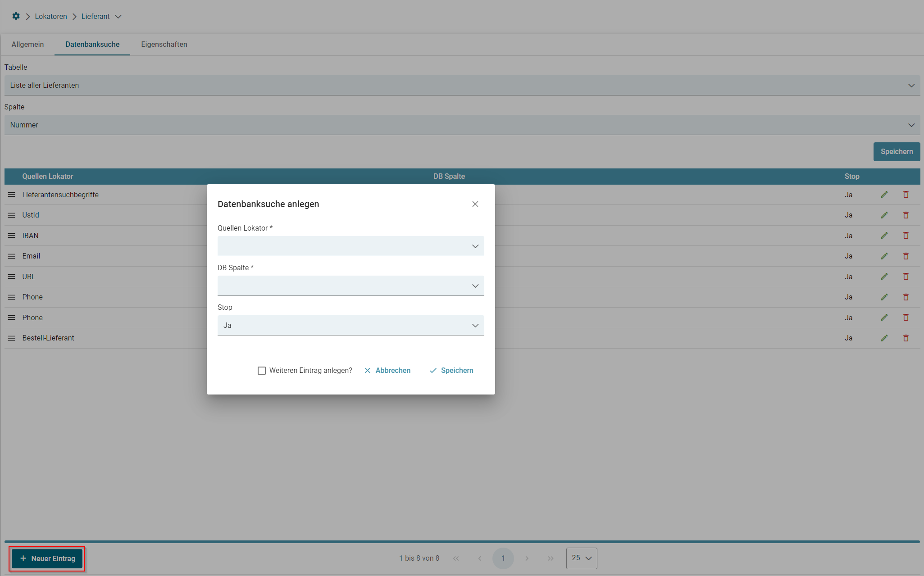
Task: Click the drag handle on Email row
Action: (x=12, y=256)
